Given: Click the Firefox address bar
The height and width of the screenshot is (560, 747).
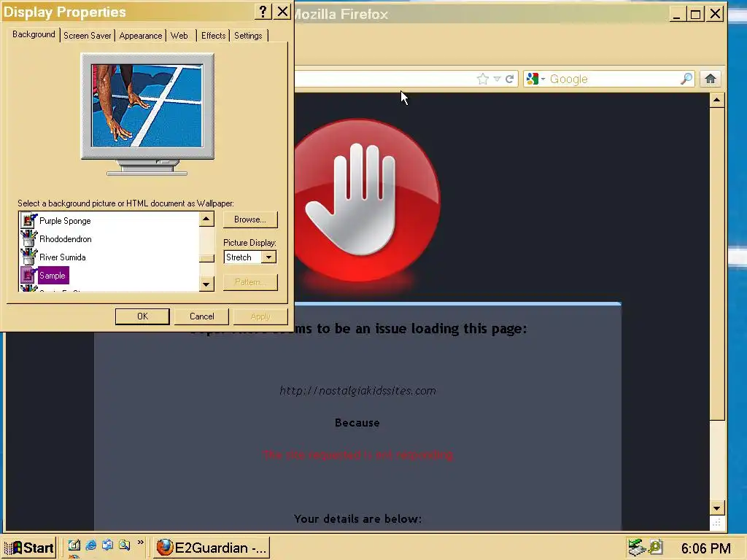Looking at the screenshot, I should pyautogui.click(x=385, y=79).
